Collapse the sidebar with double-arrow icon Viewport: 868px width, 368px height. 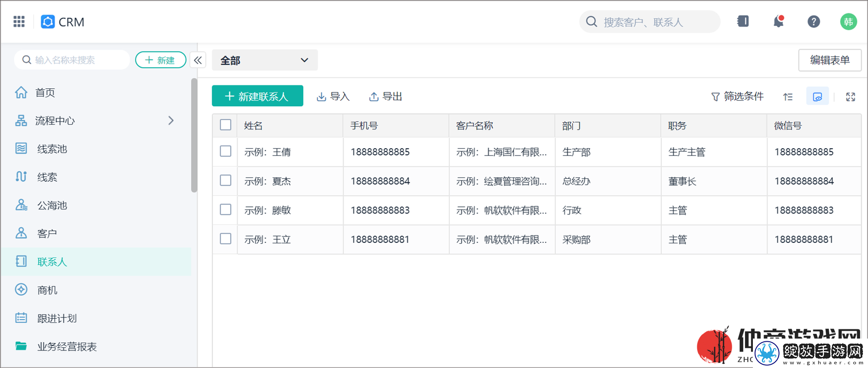[198, 60]
